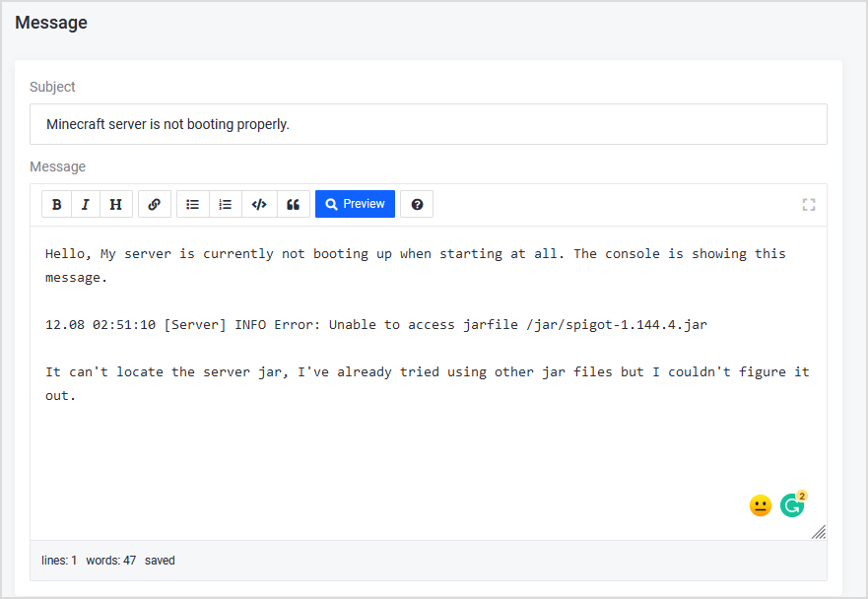Click the textarea resize handle
The image size is (868, 599).
[819, 532]
